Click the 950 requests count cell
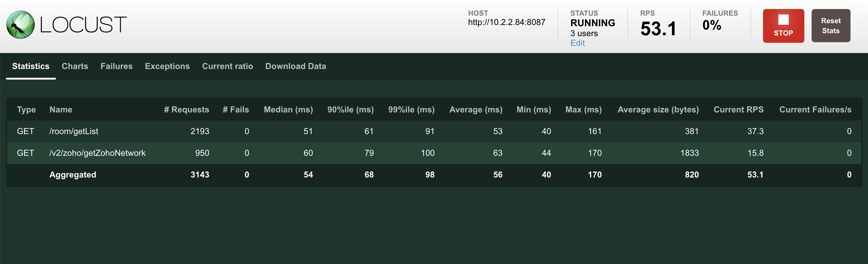868x264 pixels. 202,153
